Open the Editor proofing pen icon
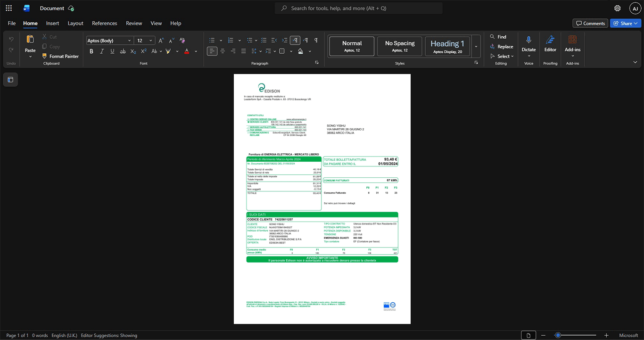Image resolution: width=644 pixels, height=340 pixels. [x=550, y=40]
